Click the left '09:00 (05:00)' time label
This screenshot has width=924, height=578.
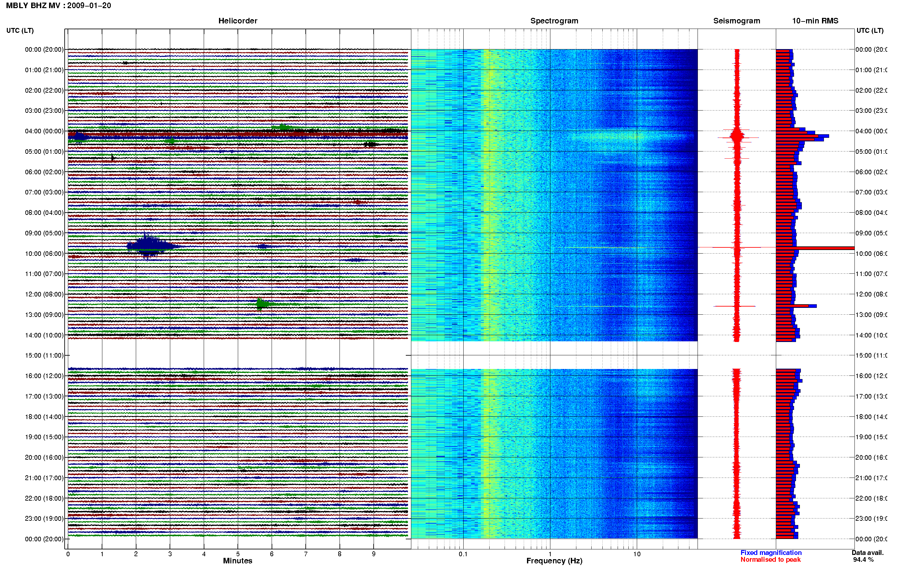tap(44, 233)
